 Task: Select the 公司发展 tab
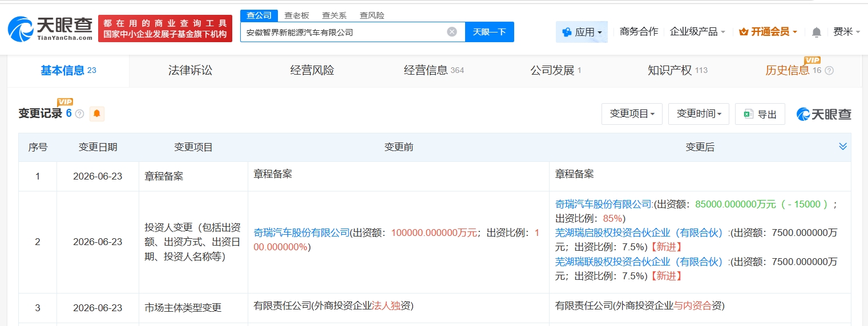pyautogui.click(x=555, y=71)
